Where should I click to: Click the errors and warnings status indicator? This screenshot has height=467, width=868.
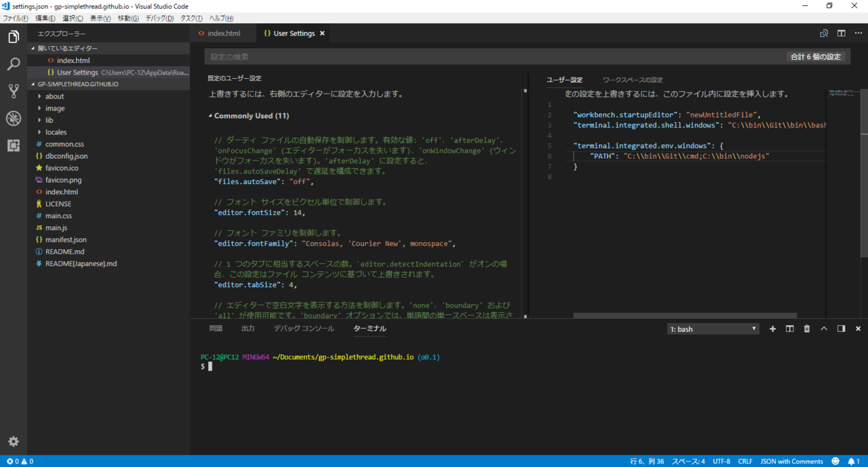click(x=19, y=462)
